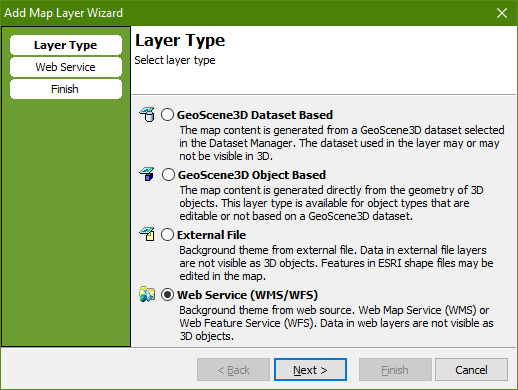Close the Add Map Layer Wizard window
The width and height of the screenshot is (518, 390).
click(502, 13)
